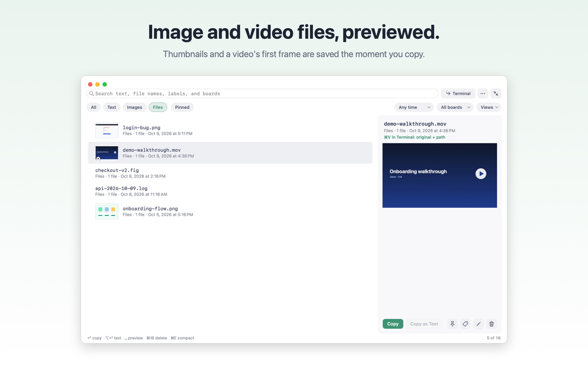Click the demo-walkthrough.mov list thumbnail

(107, 153)
